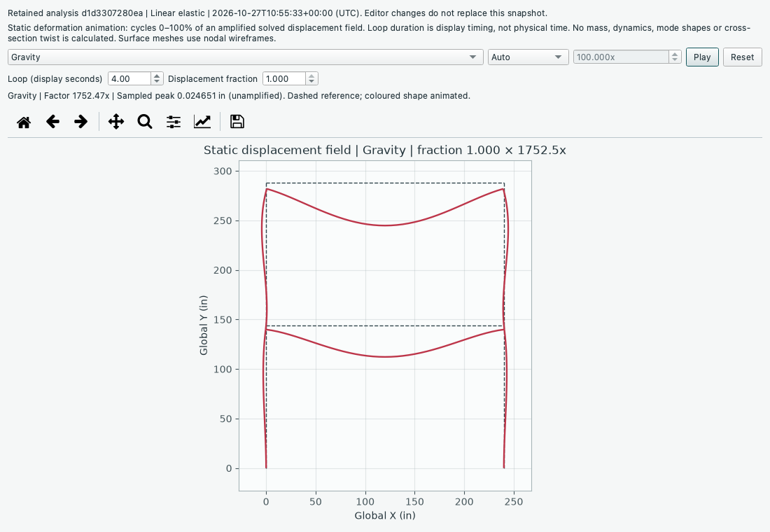Go forward to next view arrow
Screen dimensions: 770x532
pos(81,122)
